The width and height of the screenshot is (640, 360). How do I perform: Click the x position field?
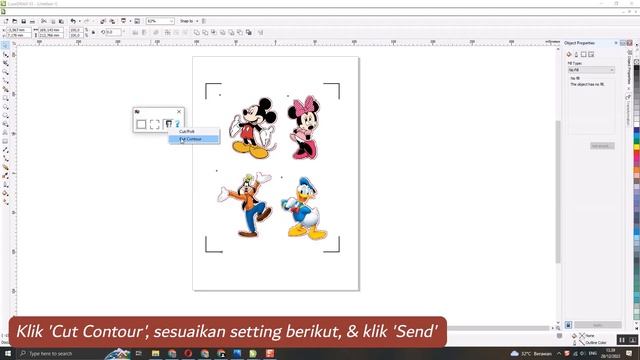tap(19, 30)
